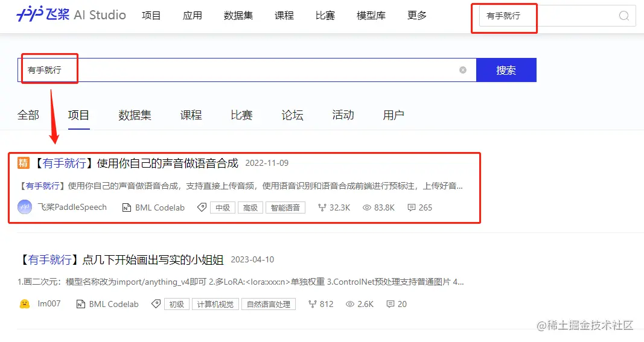Click the 高级 tag
The image size is (644, 342).
[250, 207]
